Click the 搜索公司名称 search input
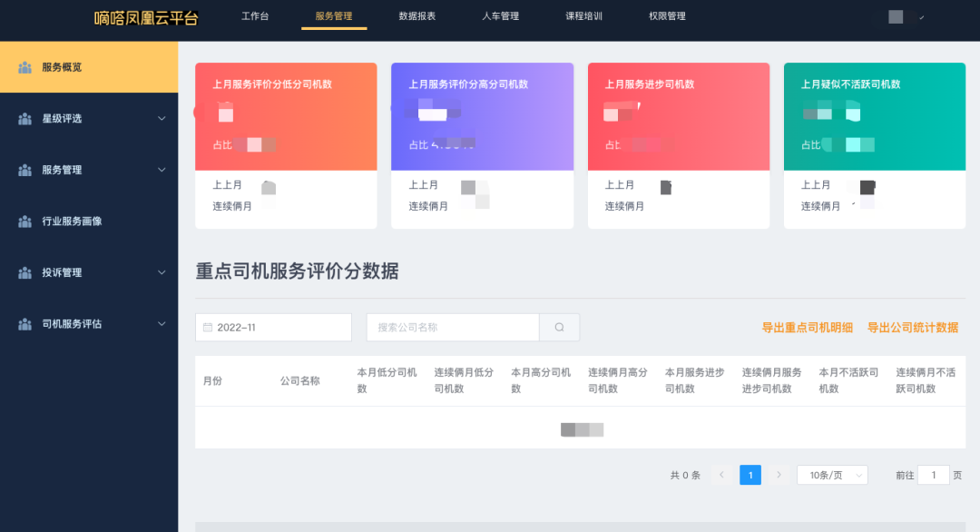This screenshot has width=980, height=532. pos(453,328)
